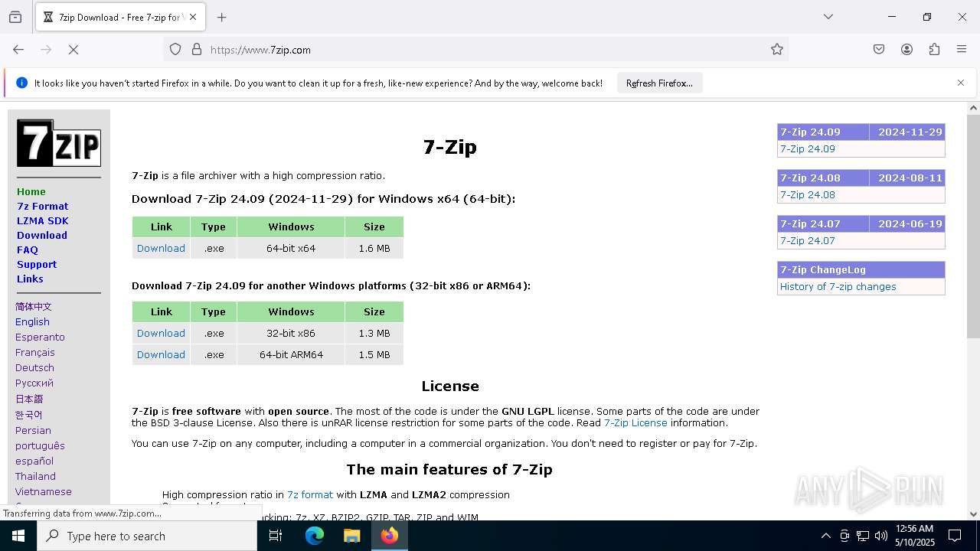The image size is (980, 551).
Task: Switch language to Deutsch
Action: 34,367
